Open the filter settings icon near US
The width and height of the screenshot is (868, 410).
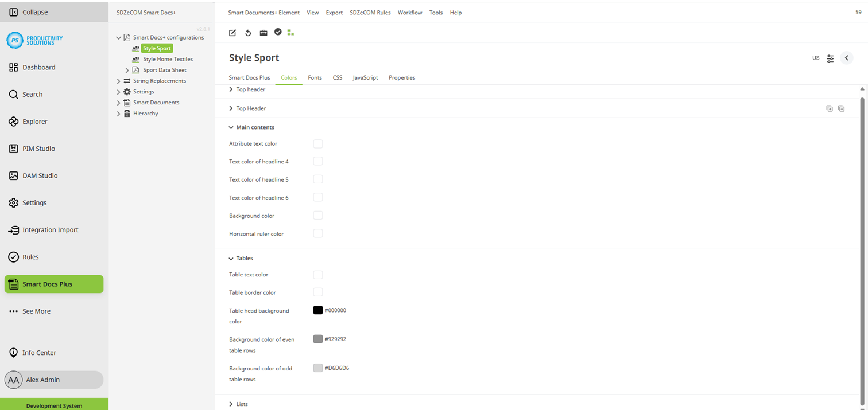(x=830, y=58)
